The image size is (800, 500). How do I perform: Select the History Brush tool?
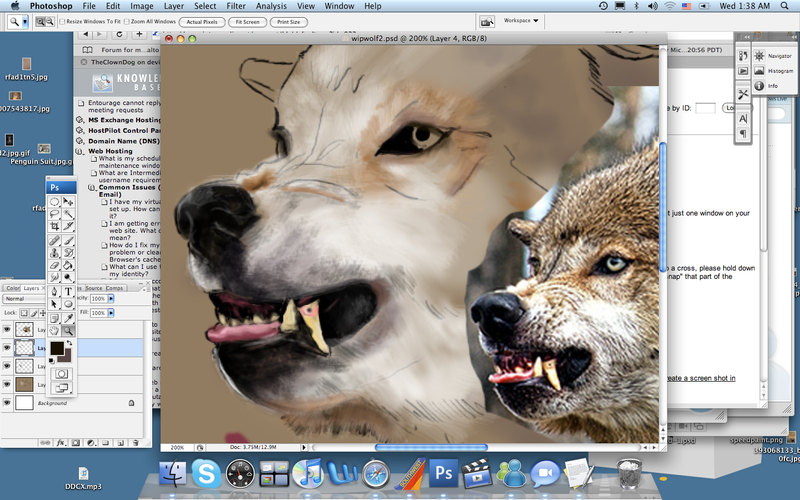(68, 253)
